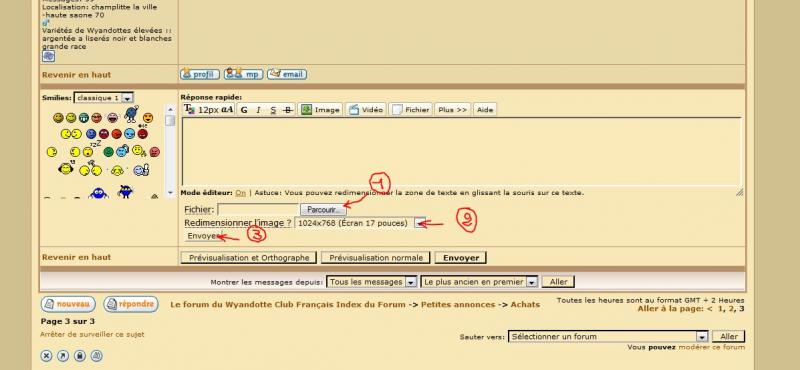The width and height of the screenshot is (800, 370).
Task: Insert the orange heart-eyes smiley at row end
Action: 148,118
